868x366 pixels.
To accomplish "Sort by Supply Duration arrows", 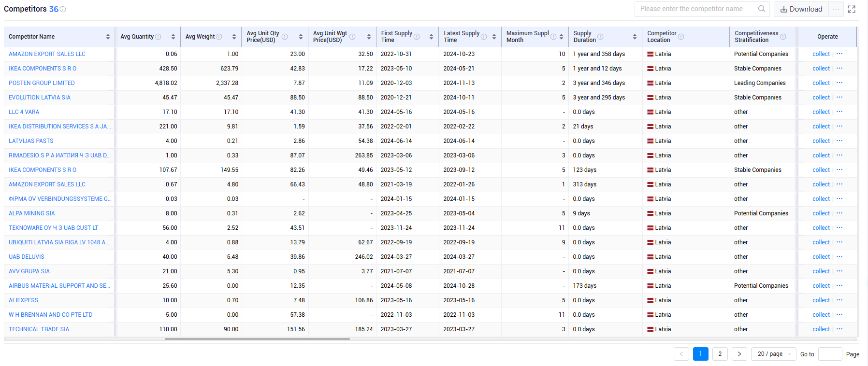I will click(635, 37).
